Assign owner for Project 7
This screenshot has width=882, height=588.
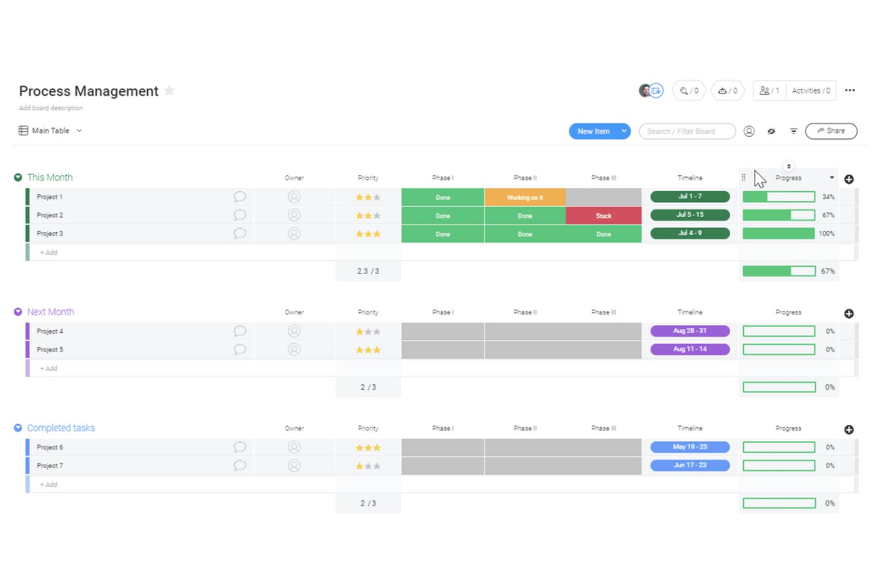[x=294, y=466]
